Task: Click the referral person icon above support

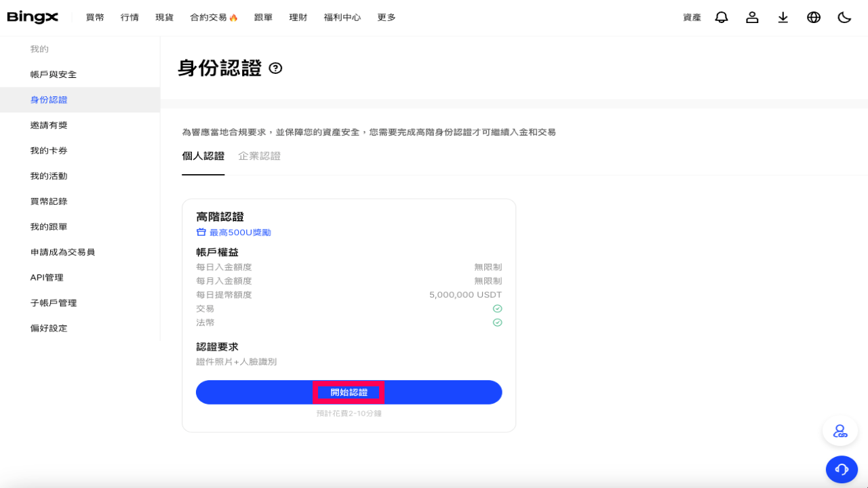Action: point(840,430)
